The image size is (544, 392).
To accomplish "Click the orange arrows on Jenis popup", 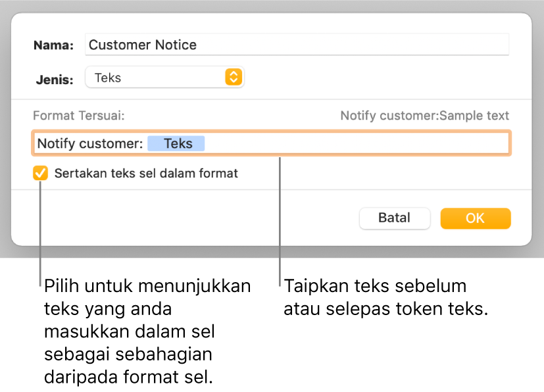I will 233,77.
